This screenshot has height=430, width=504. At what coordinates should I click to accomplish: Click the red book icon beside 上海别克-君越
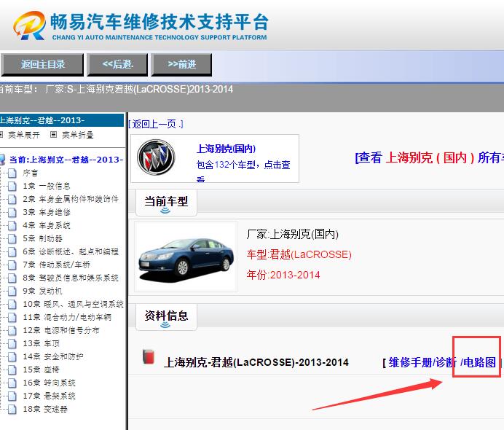pyautogui.click(x=148, y=356)
